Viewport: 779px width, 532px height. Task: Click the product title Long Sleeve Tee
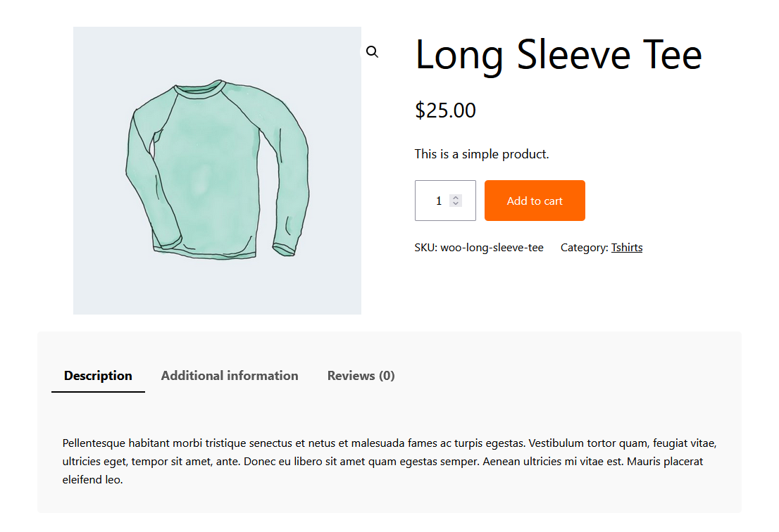tap(559, 54)
